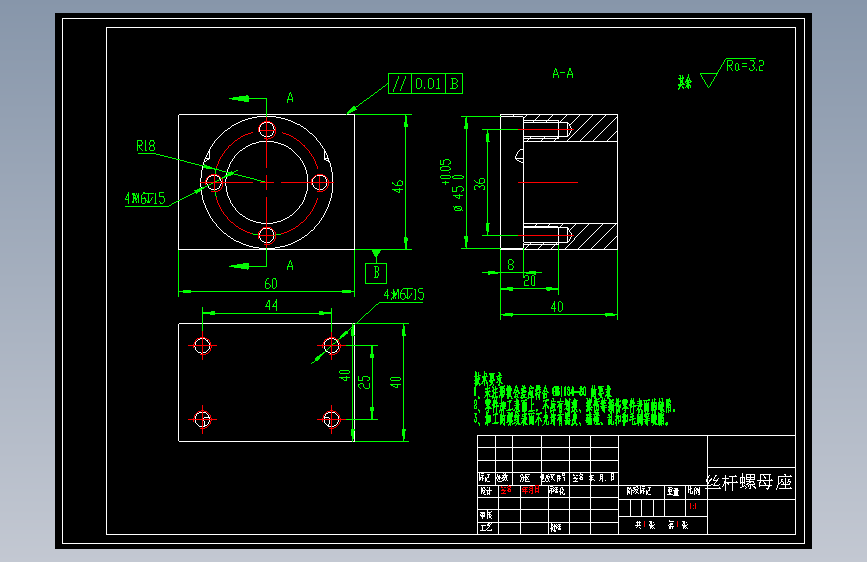
Task: Select the 0.01 parallelism tolerance value
Action: coord(428,84)
